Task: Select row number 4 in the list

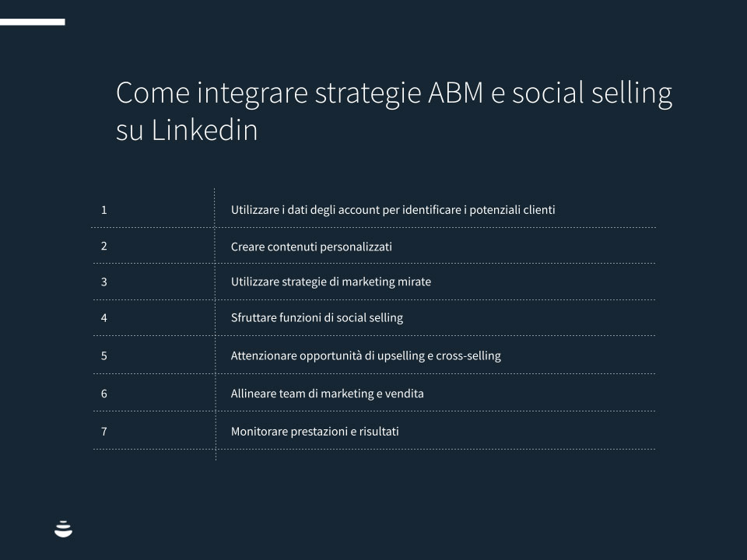Action: pyautogui.click(x=103, y=317)
